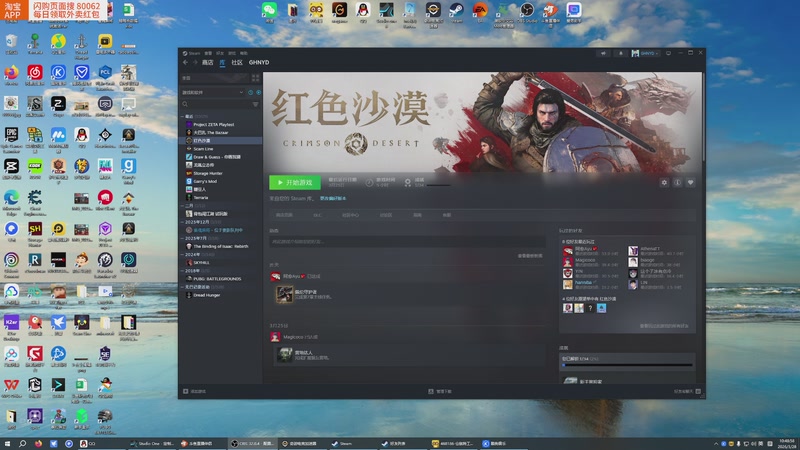800x450 pixels.
Task: Click the library search field
Action: (216, 104)
